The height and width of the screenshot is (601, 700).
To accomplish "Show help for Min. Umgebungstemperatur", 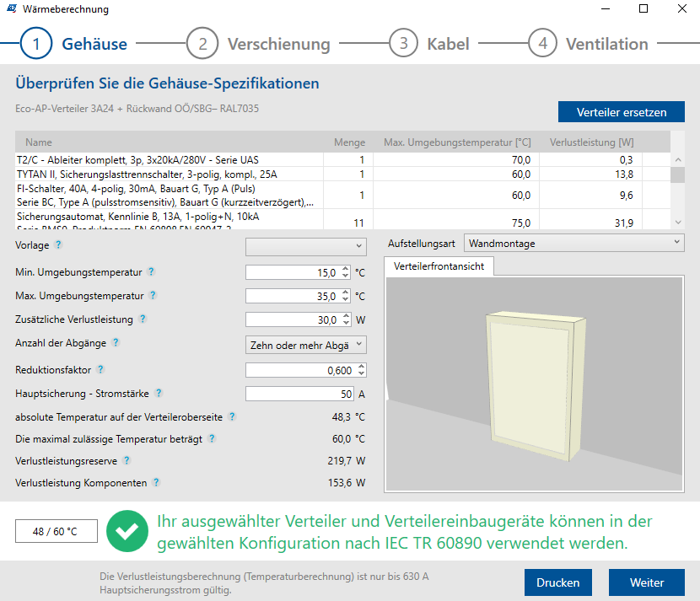I will click(151, 271).
